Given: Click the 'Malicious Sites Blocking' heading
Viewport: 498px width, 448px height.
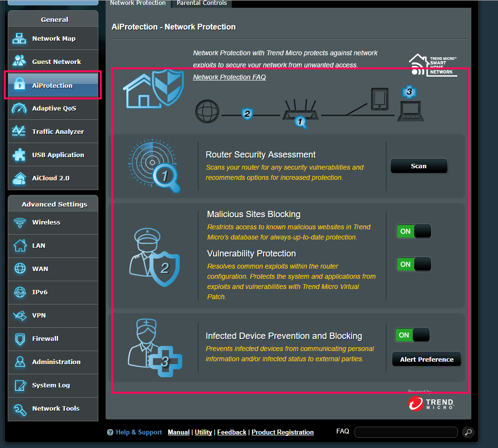Looking at the screenshot, I should 253,214.
